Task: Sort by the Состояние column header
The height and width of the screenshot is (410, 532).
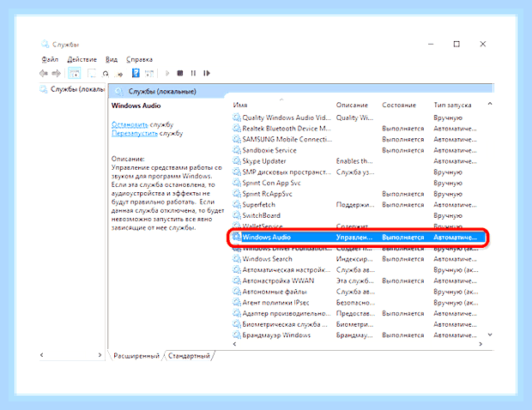Action: (399, 106)
